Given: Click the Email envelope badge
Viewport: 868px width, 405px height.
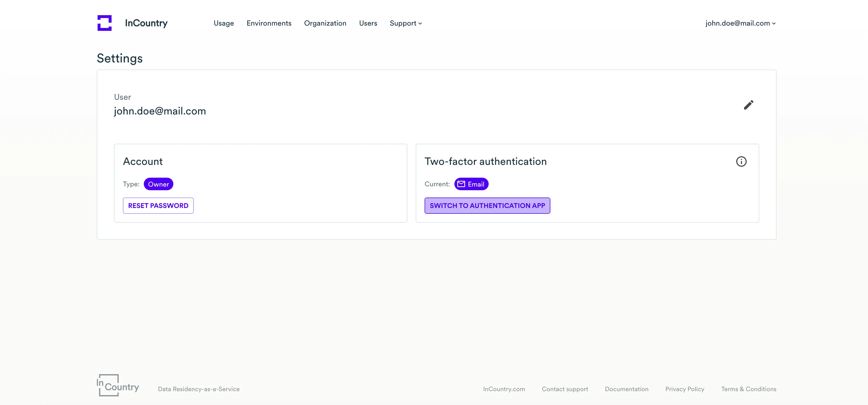Looking at the screenshot, I should point(471,184).
